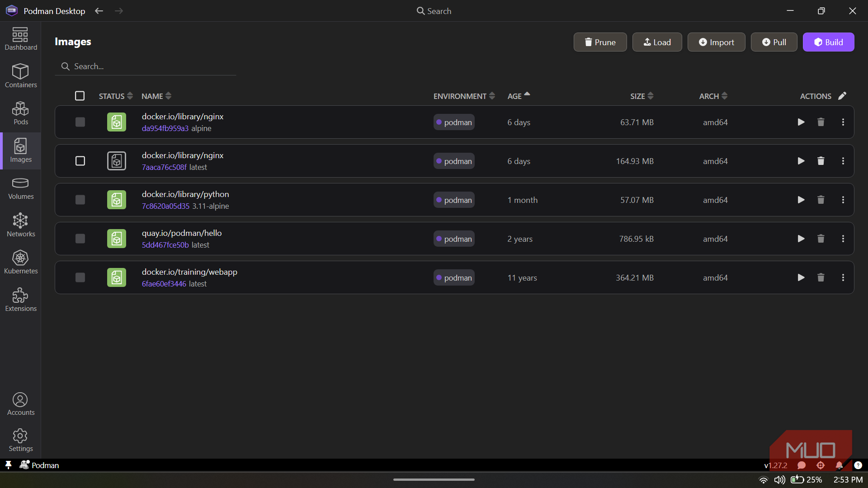
Task: Toggle the select-all images checkbox
Action: [x=80, y=96]
